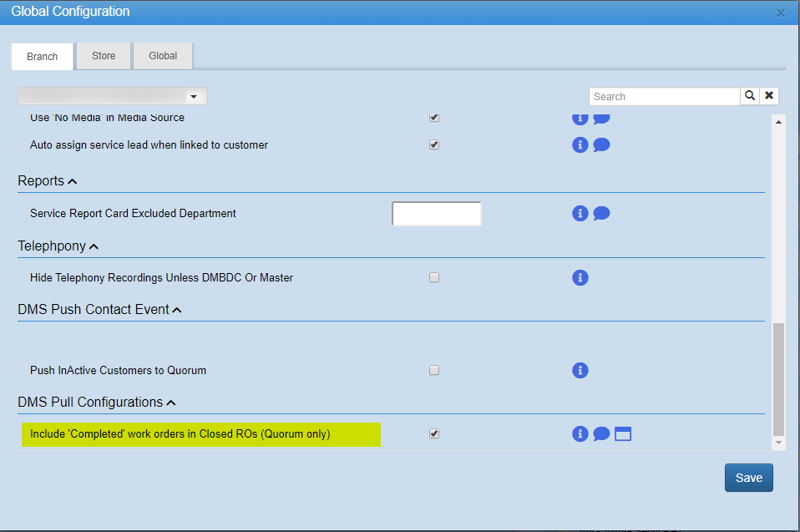Switch to the Store tab

pyautogui.click(x=104, y=56)
